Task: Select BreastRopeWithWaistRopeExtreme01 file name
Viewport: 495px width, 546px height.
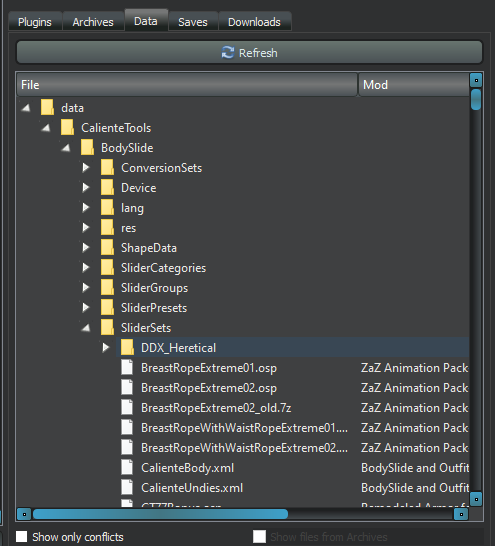Action: pos(244,428)
